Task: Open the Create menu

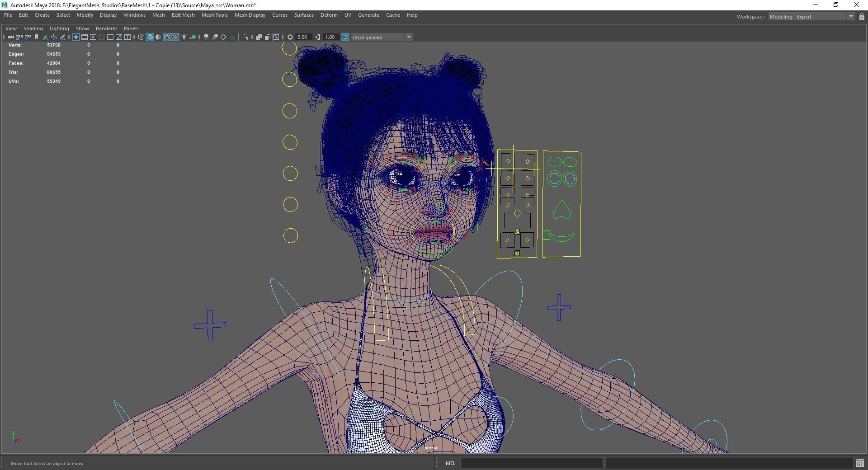Action: (42, 15)
